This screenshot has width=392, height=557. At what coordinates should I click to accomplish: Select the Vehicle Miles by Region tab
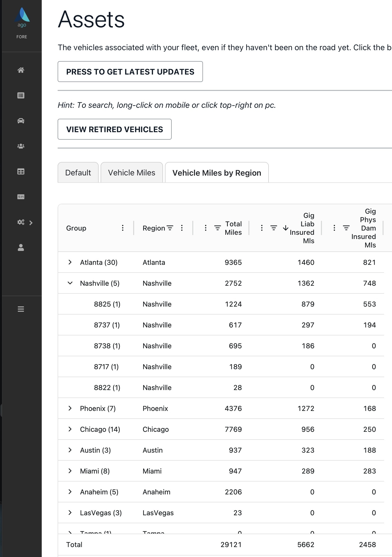217,173
